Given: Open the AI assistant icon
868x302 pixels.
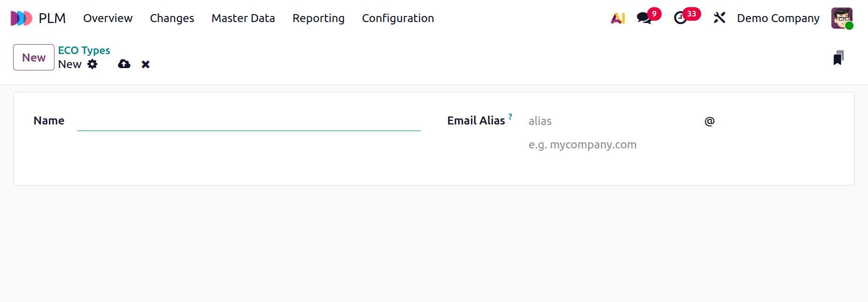Looking at the screenshot, I should point(618,18).
